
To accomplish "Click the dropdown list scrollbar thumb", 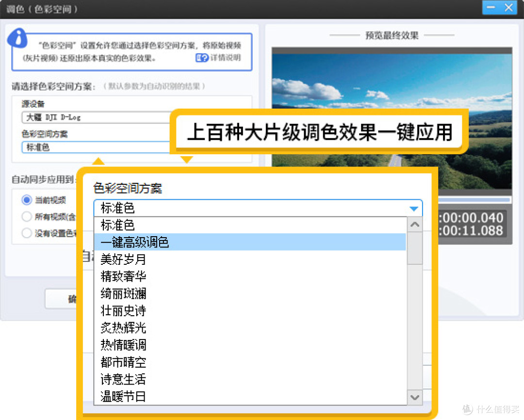I will click(x=415, y=248).
